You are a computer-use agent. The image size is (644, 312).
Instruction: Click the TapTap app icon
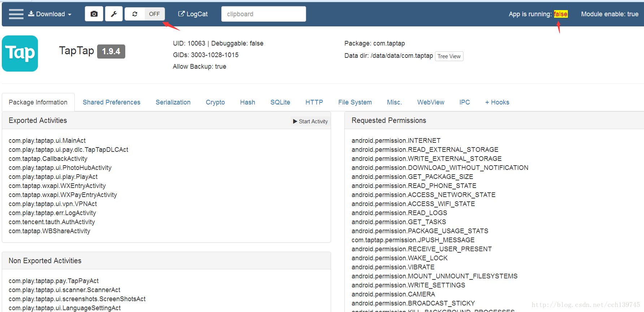point(20,54)
